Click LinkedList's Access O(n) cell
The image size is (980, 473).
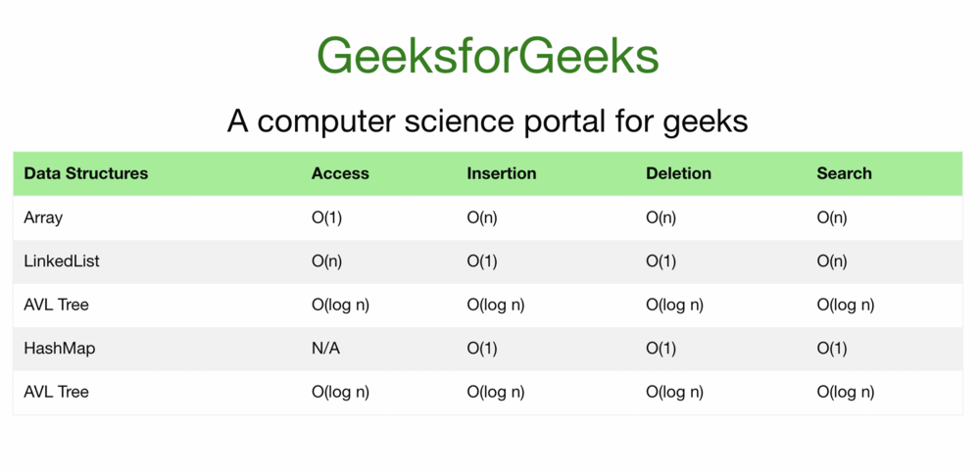(327, 261)
